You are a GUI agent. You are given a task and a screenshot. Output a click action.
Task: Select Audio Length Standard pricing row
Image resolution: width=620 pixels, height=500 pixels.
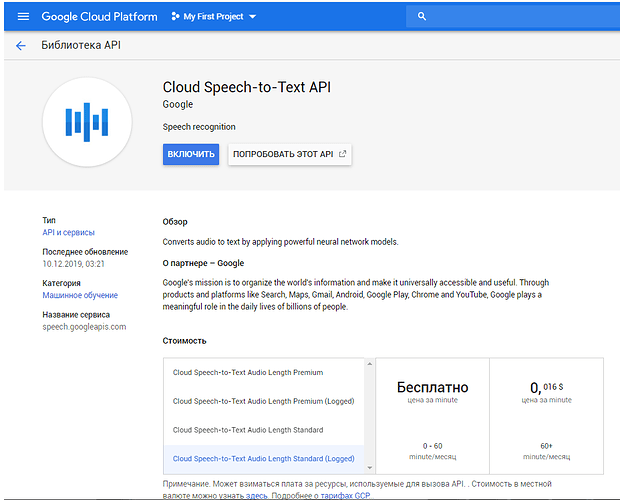pyautogui.click(x=264, y=430)
